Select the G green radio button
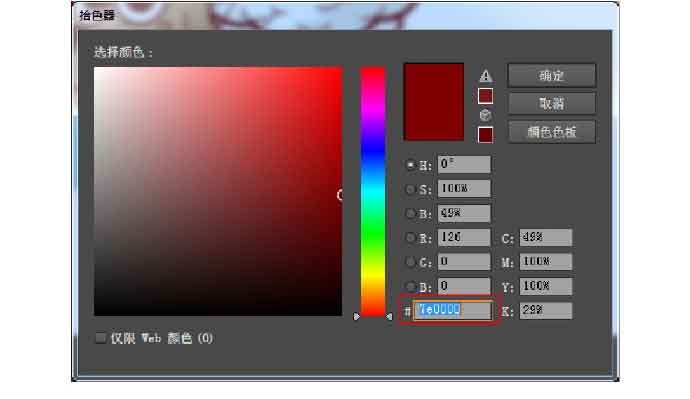 [x=410, y=262]
